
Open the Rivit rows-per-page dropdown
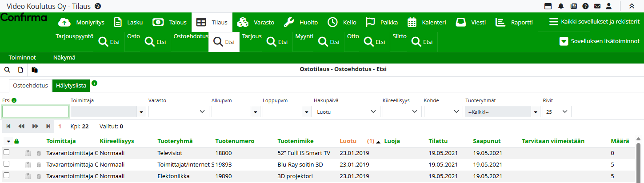point(557,112)
